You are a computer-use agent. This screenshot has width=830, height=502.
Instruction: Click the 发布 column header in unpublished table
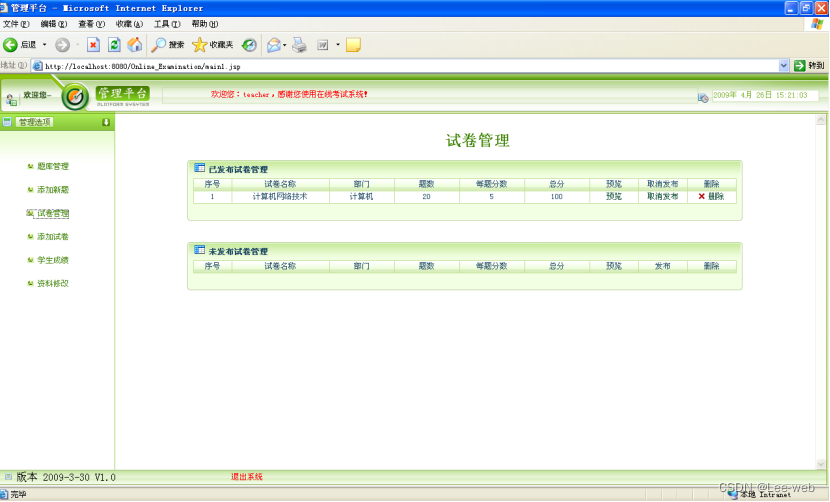[x=662, y=266]
